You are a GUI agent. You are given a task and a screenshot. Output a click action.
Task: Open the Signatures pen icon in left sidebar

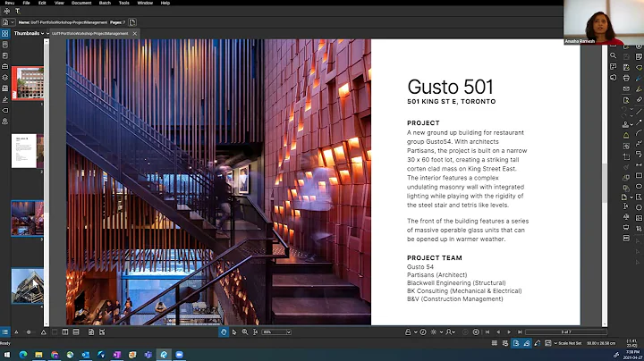point(5,99)
